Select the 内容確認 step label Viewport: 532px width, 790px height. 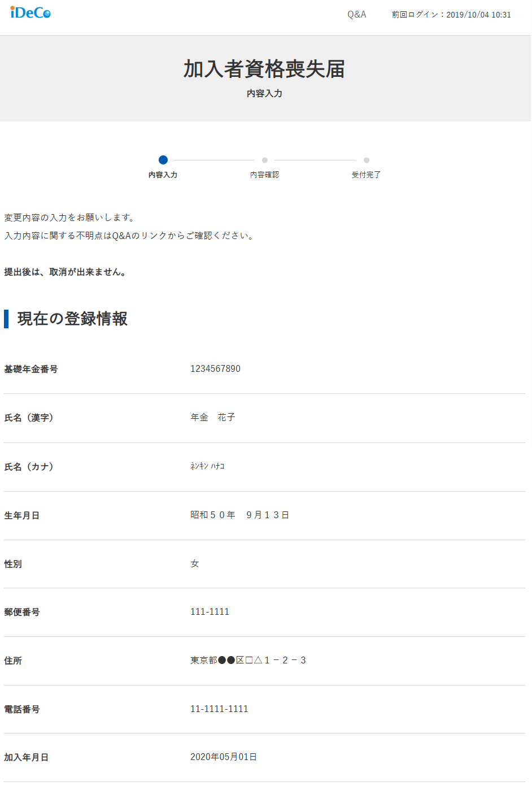(x=265, y=175)
